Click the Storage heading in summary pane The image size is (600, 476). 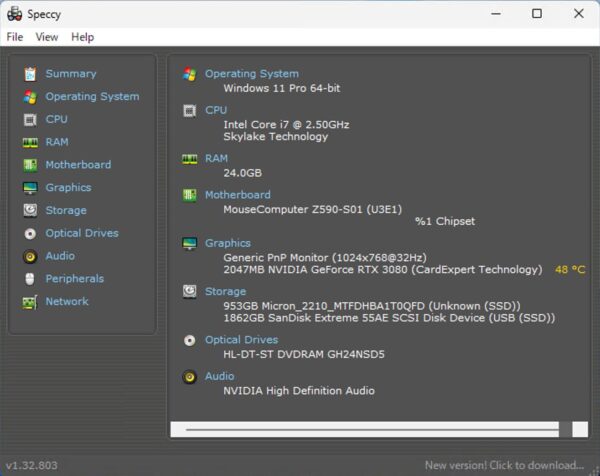[x=225, y=292]
